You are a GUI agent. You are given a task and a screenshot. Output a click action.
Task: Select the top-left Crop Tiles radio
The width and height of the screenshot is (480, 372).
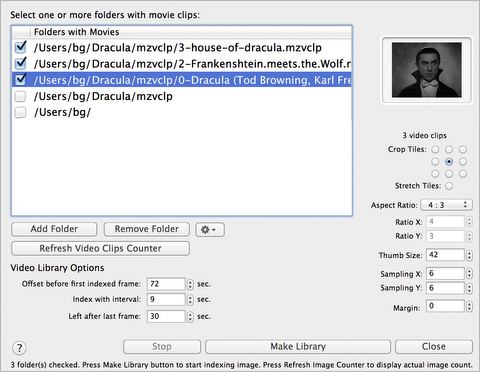pyautogui.click(x=435, y=149)
